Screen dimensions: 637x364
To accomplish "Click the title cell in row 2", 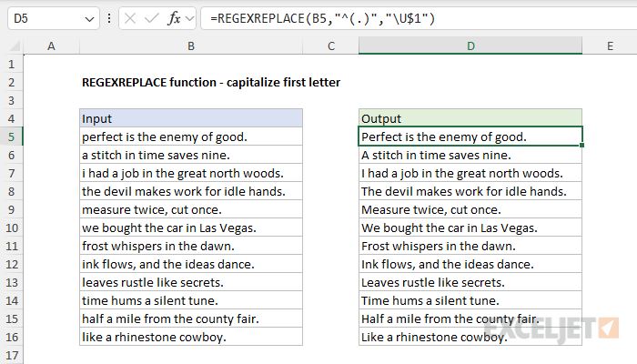I will click(x=211, y=82).
